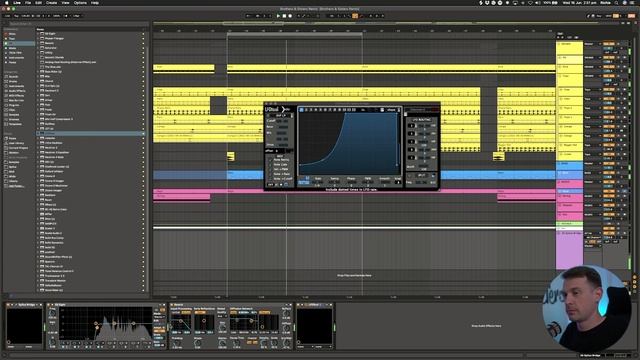
Task: Select Plug-ins category in browser
Action: click(13, 105)
